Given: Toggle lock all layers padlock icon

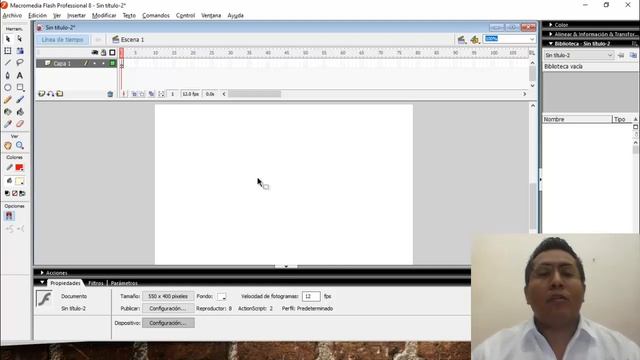Looking at the screenshot, I should click(104, 53).
